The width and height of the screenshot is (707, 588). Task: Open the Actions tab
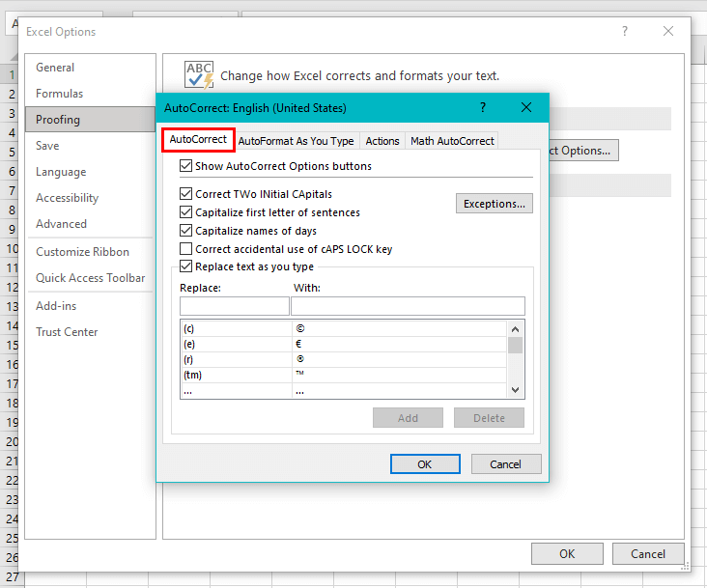coord(382,141)
